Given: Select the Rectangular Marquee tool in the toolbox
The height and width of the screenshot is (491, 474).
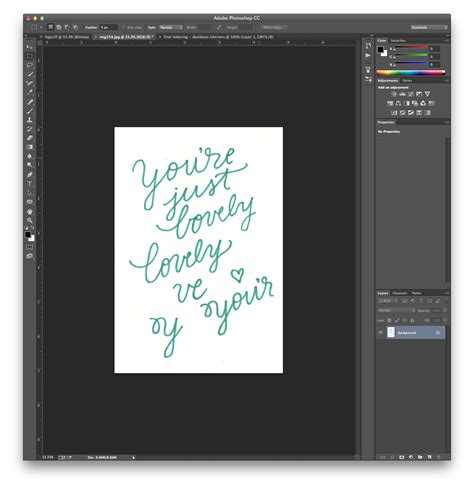Looking at the screenshot, I should [30, 56].
